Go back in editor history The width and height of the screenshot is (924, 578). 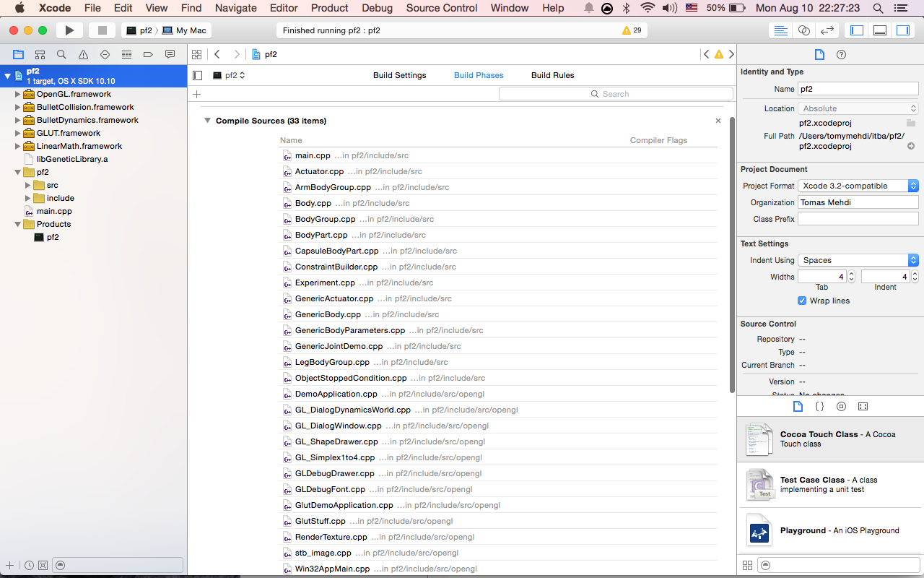(x=217, y=54)
